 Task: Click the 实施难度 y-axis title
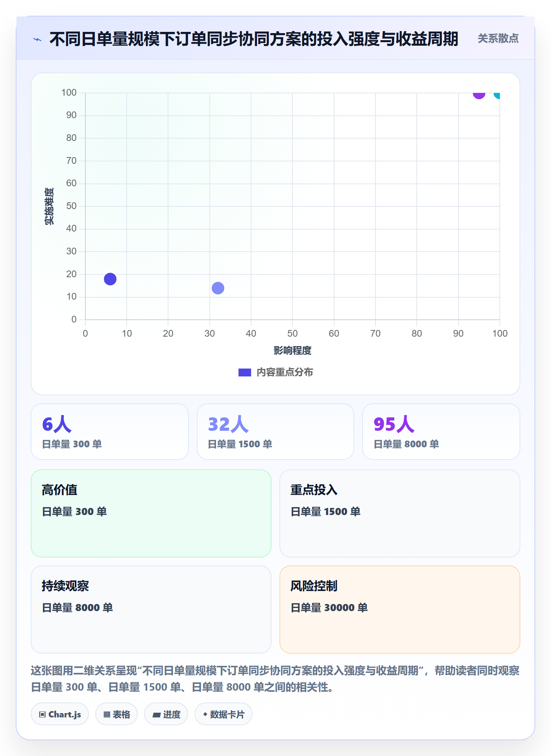click(49, 206)
